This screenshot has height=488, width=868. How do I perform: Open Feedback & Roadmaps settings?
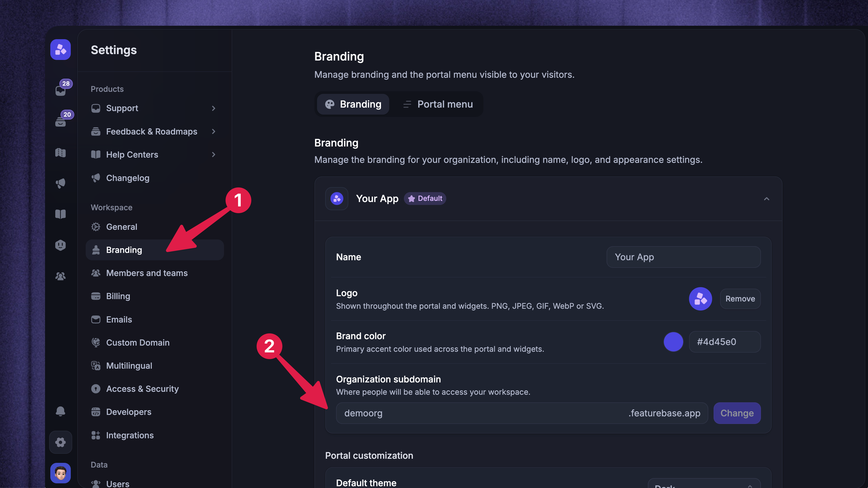click(155, 131)
